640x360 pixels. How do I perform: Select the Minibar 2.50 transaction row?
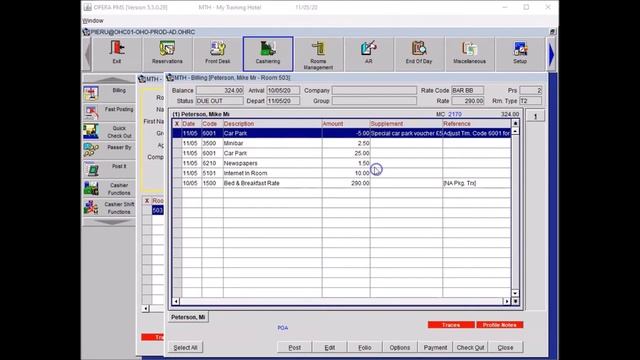pyautogui.click(x=341, y=143)
